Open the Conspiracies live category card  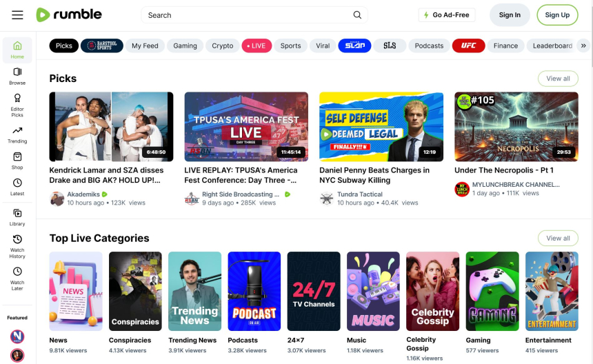pyautogui.click(x=135, y=291)
